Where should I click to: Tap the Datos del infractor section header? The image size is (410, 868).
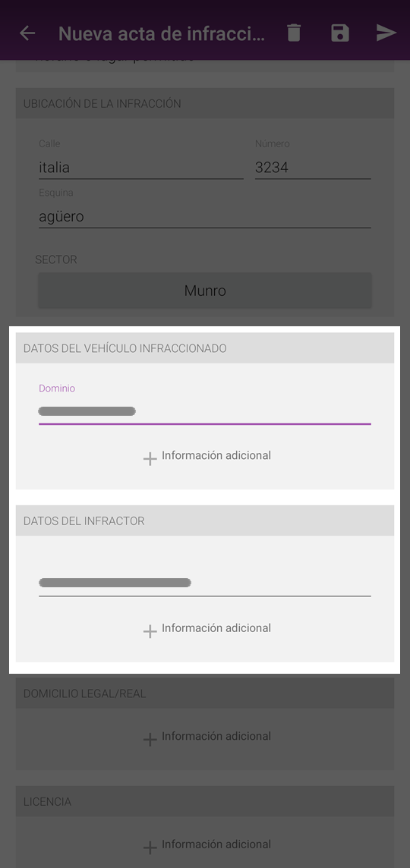pyautogui.click(x=205, y=521)
